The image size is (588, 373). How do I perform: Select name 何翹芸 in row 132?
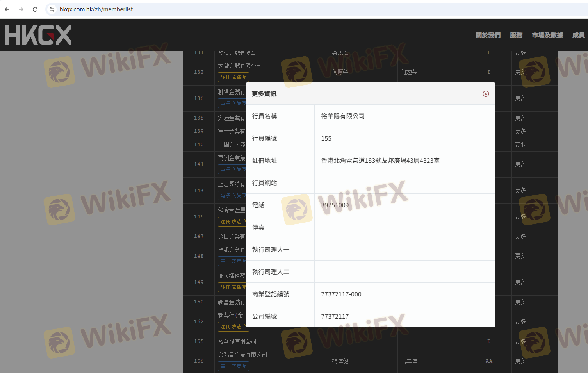coord(409,72)
